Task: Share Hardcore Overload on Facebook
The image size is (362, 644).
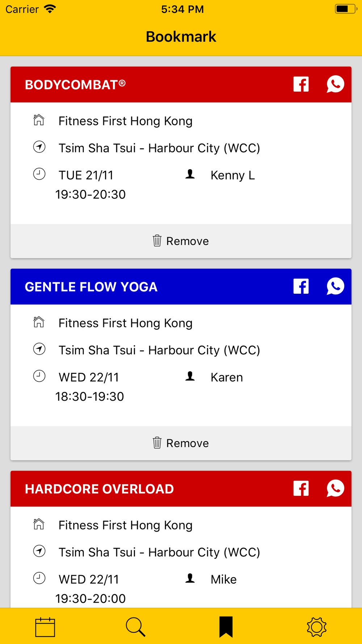Action: point(301,489)
